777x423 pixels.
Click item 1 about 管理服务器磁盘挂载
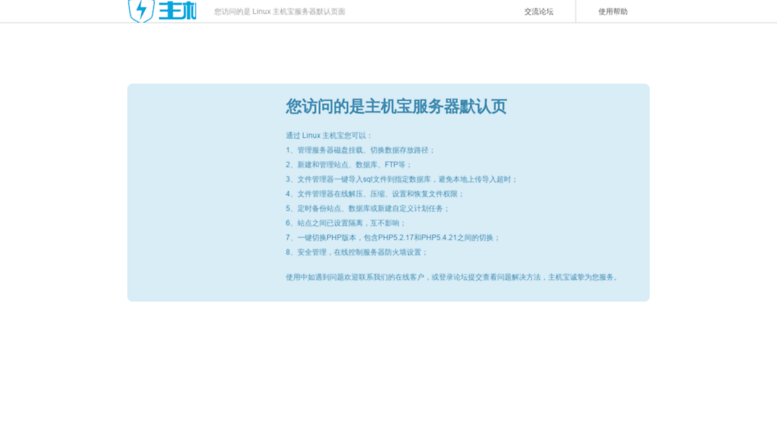[360, 150]
